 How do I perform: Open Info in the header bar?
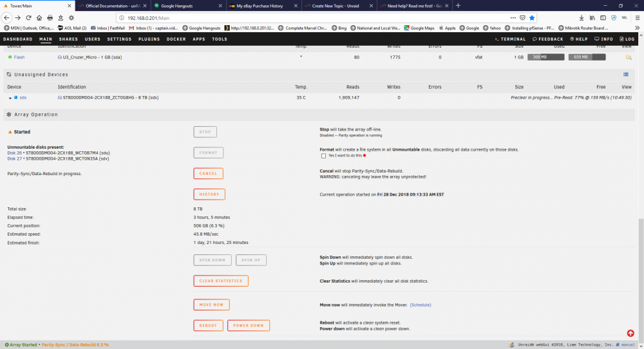(604, 39)
